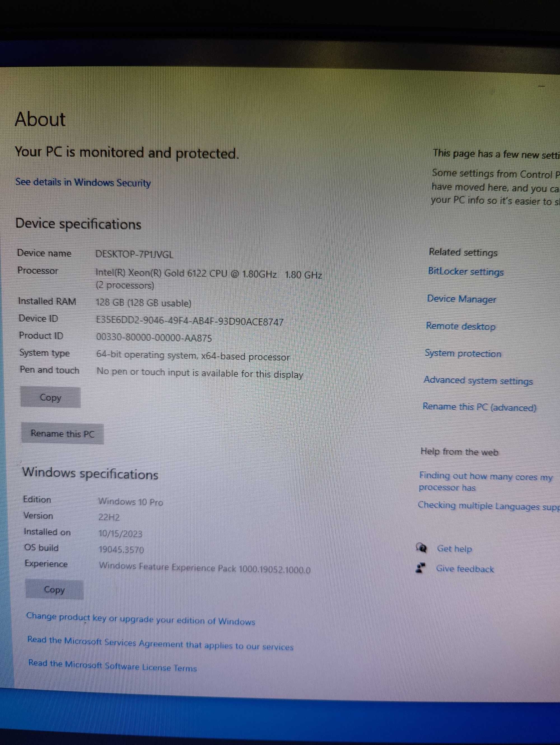Click the Give feedback person icon
The height and width of the screenshot is (745, 560).
pos(420,568)
